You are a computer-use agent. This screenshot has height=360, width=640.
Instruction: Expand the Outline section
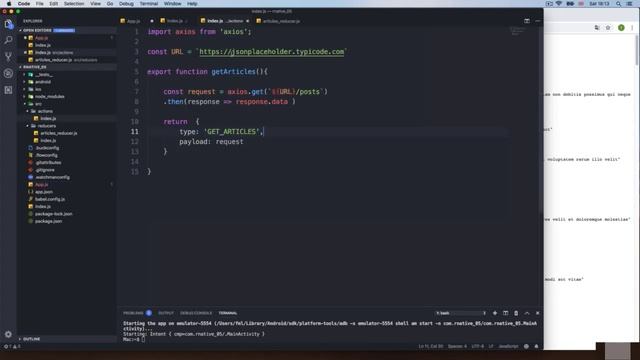(x=31, y=339)
